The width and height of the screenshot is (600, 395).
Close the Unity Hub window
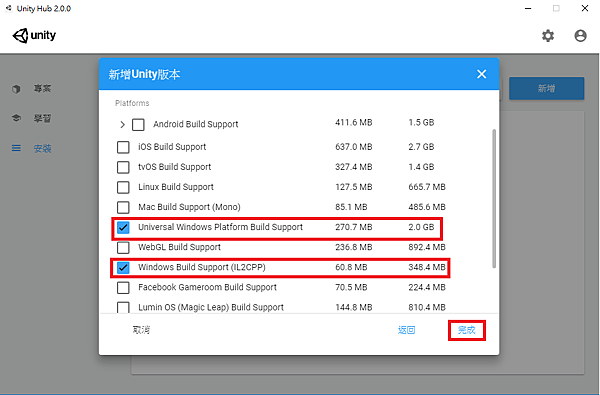click(x=585, y=8)
